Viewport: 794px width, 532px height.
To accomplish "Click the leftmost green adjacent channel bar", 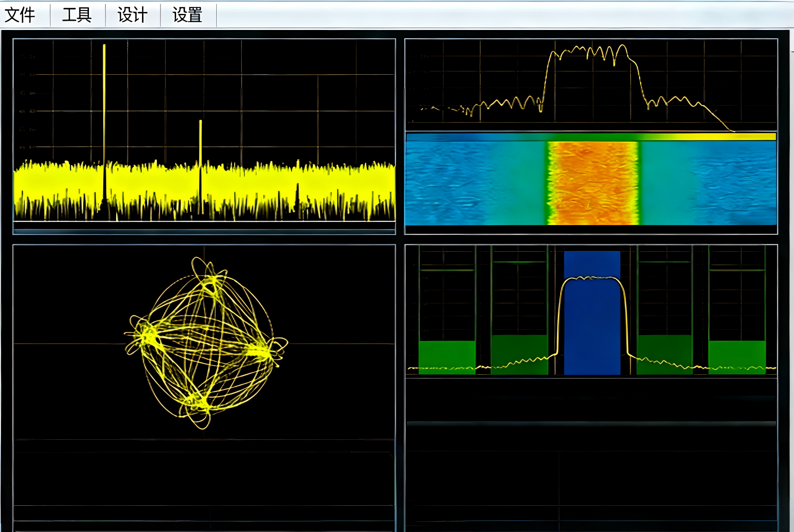I will 447,357.
